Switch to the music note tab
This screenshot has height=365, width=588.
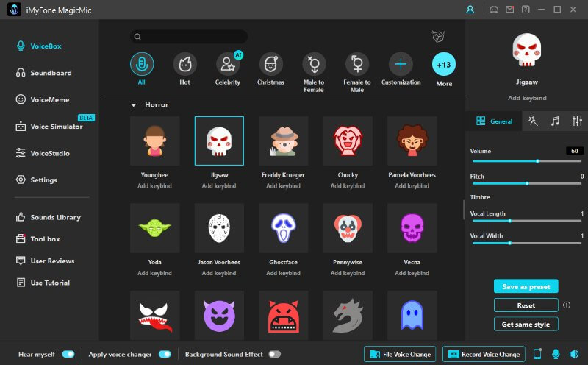[x=555, y=121]
